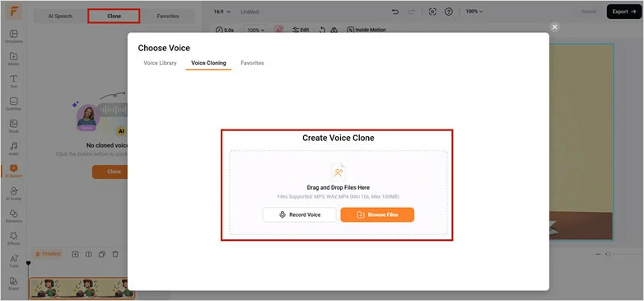Screen dimensions: 644x301
Task: Open the Subtitles panel in the sidebar
Action: (13, 104)
